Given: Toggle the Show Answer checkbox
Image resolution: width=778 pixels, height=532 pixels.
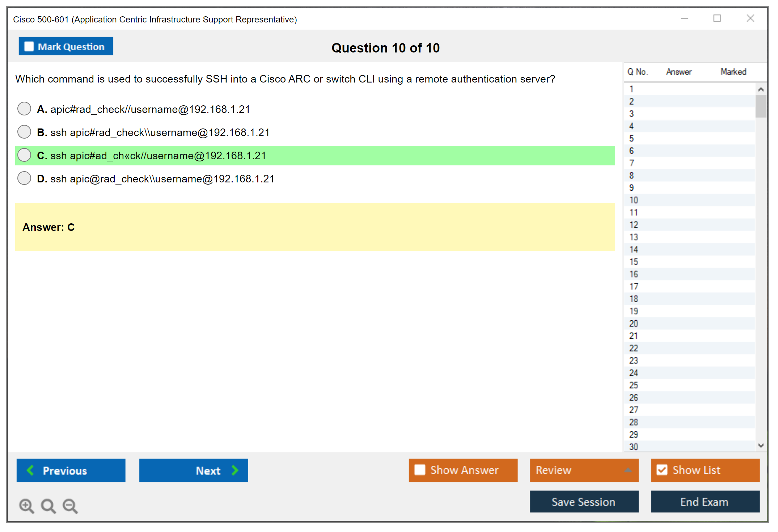Looking at the screenshot, I should coord(420,470).
